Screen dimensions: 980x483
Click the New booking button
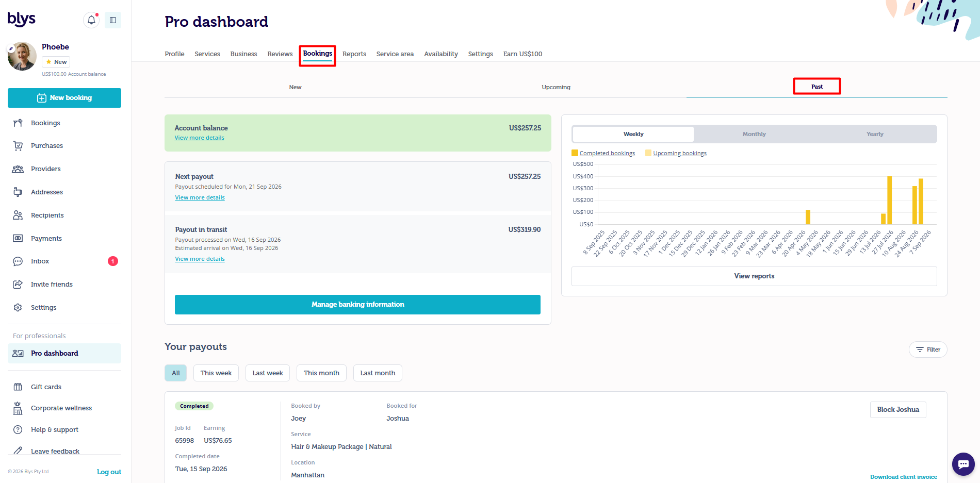[64, 98]
